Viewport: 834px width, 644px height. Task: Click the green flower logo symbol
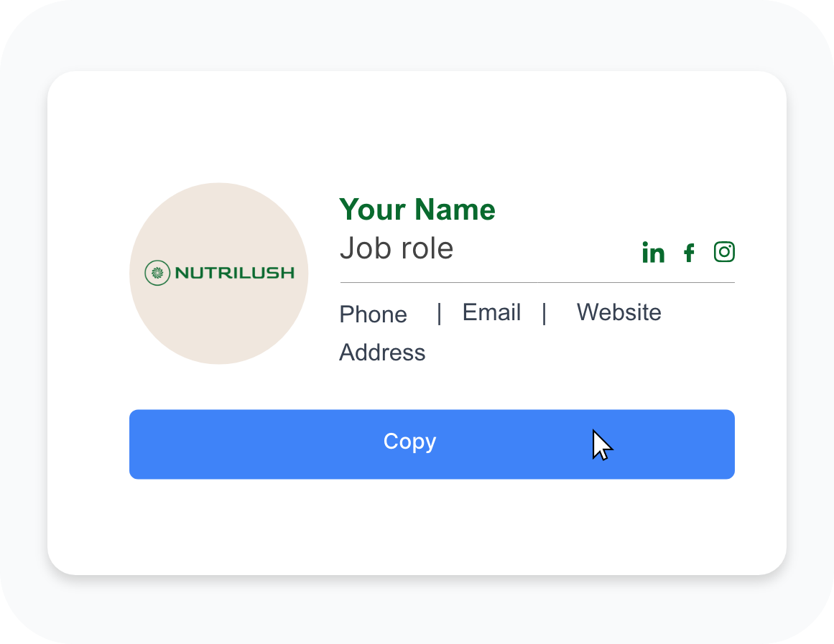[157, 273]
